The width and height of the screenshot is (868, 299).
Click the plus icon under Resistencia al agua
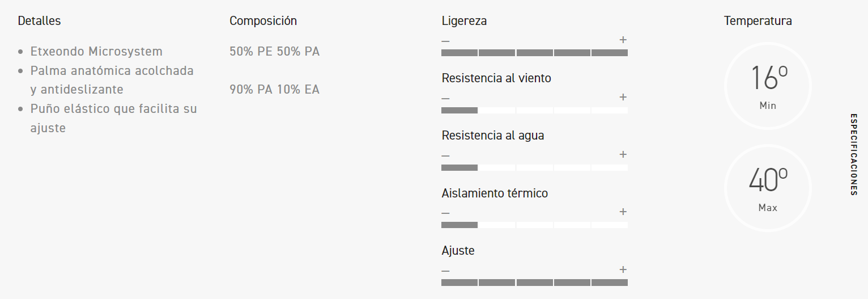pos(623,154)
